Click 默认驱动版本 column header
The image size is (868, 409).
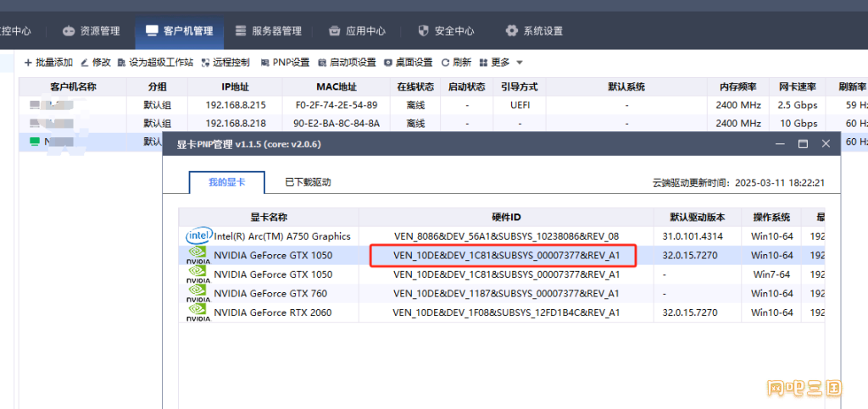point(698,218)
